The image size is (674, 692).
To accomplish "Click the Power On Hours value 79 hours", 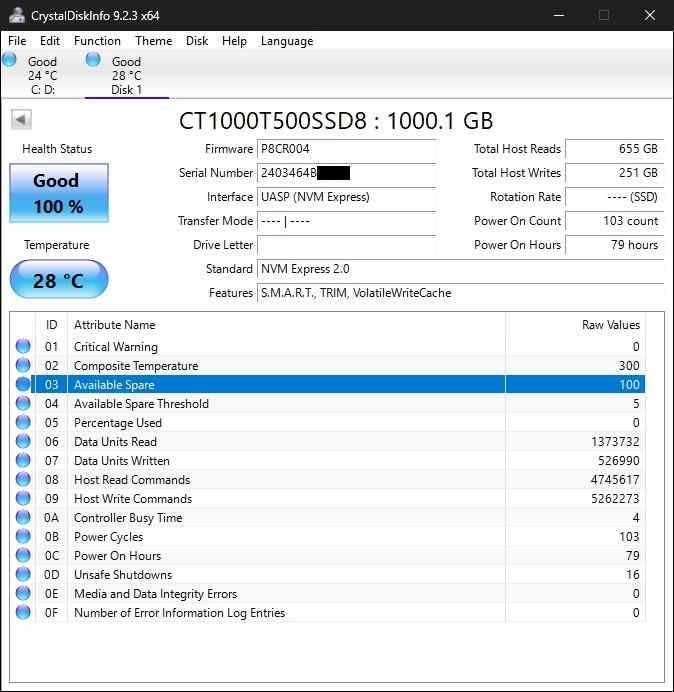I will coord(614,244).
